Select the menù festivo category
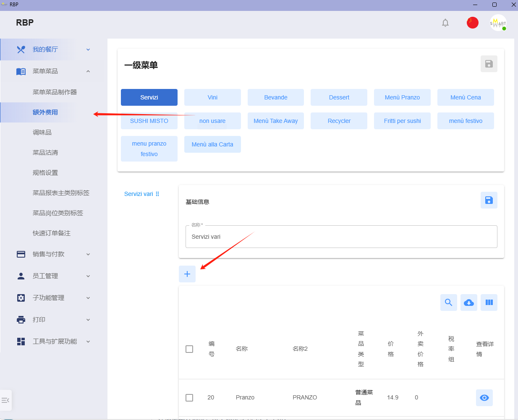Viewport: 518px width, 420px height. [x=466, y=121]
